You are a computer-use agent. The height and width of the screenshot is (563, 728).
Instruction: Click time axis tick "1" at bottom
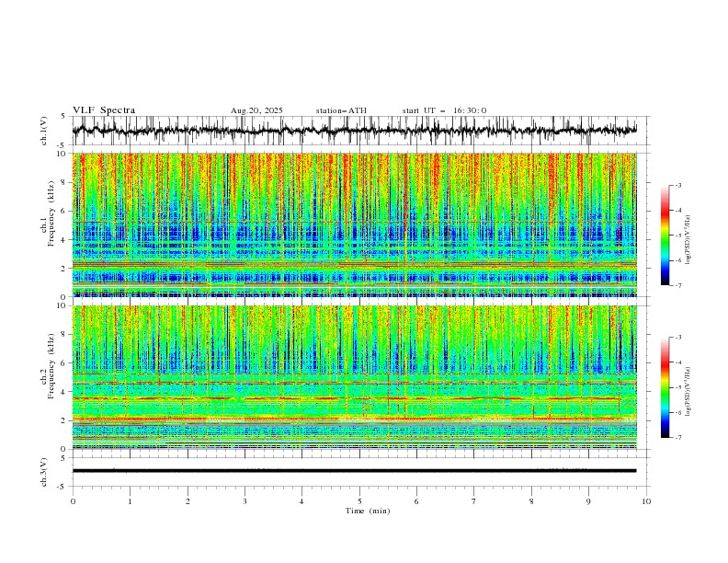(x=130, y=501)
